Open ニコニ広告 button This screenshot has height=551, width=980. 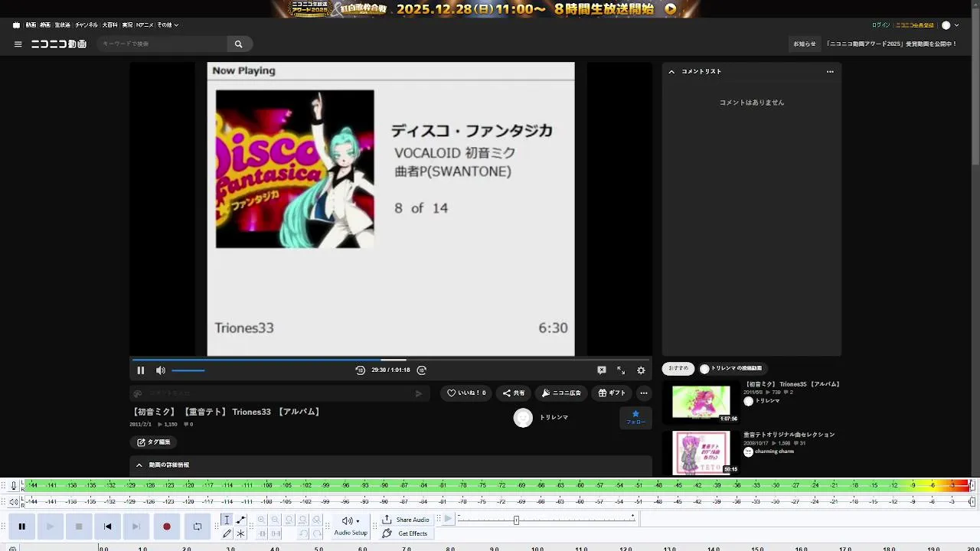click(561, 393)
